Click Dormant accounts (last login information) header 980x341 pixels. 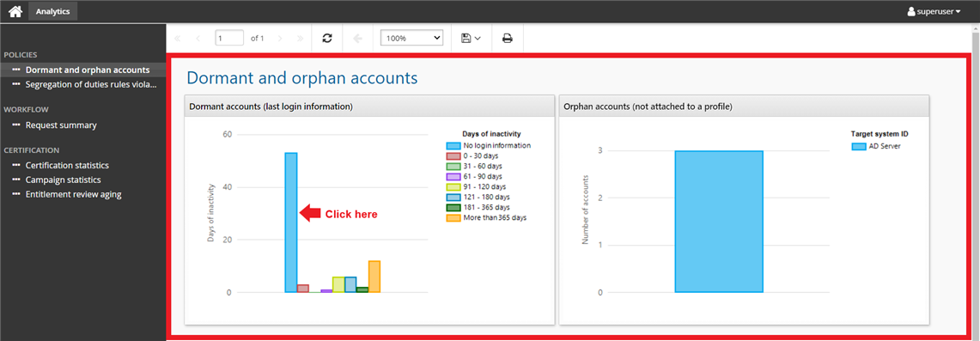pyautogui.click(x=369, y=107)
